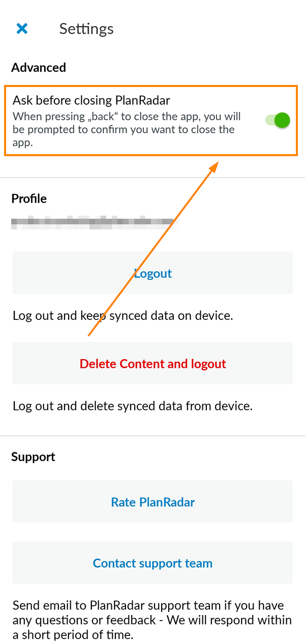The width and height of the screenshot is (305, 644).
Task: Close the Settings screen with the X icon
Action: pos(22,28)
